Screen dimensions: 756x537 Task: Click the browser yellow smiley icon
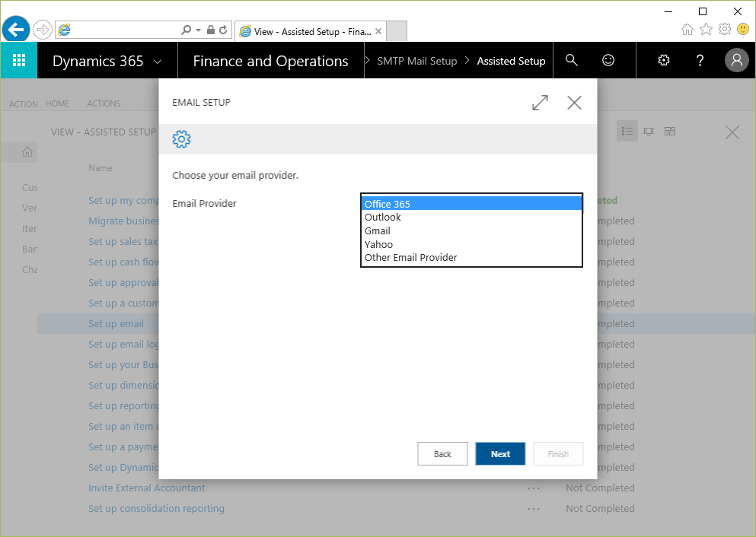click(x=743, y=30)
